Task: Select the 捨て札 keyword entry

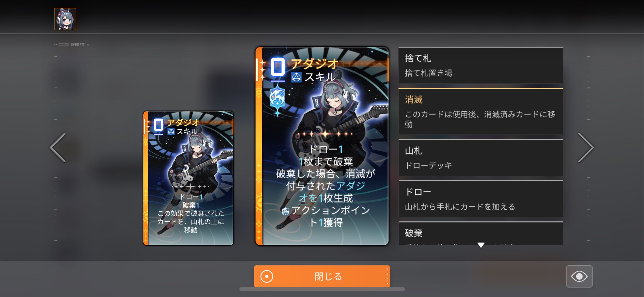Action: click(x=481, y=65)
